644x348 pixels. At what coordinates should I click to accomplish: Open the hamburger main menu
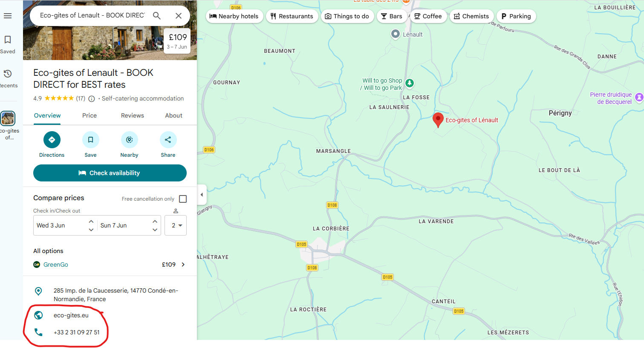pyautogui.click(x=8, y=16)
